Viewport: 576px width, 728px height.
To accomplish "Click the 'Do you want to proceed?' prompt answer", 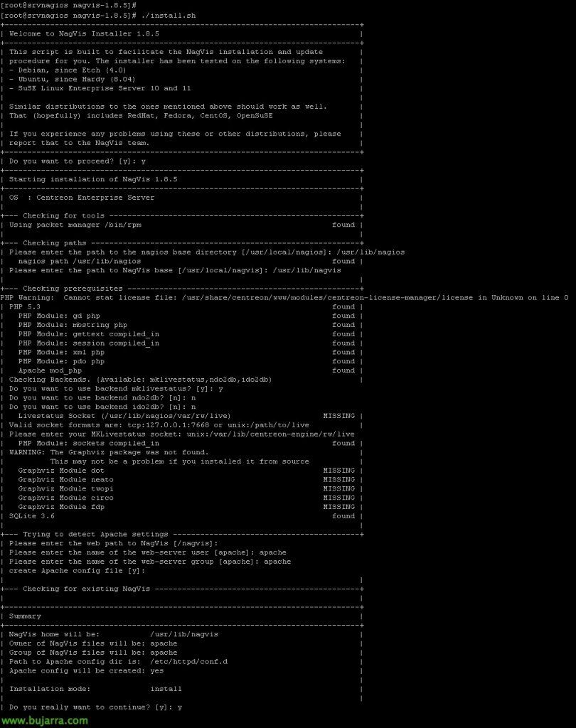I will 143,161.
